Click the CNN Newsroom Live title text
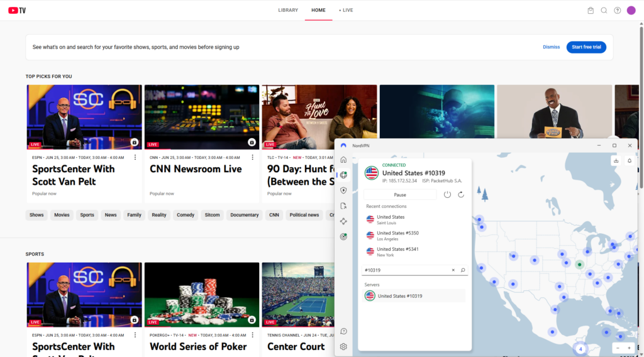The image size is (644, 357). [196, 169]
